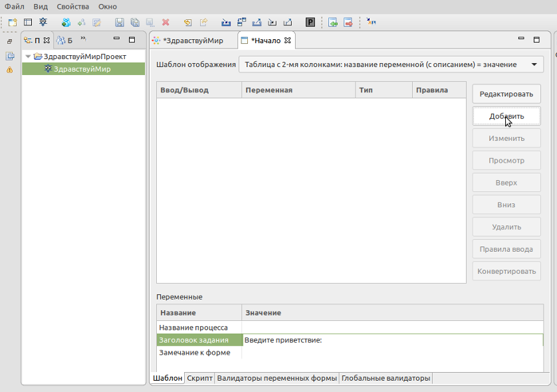Image resolution: width=557 pixels, height=392 pixels.
Task: Click the greyed add-user toolbar icon
Action: [81, 23]
